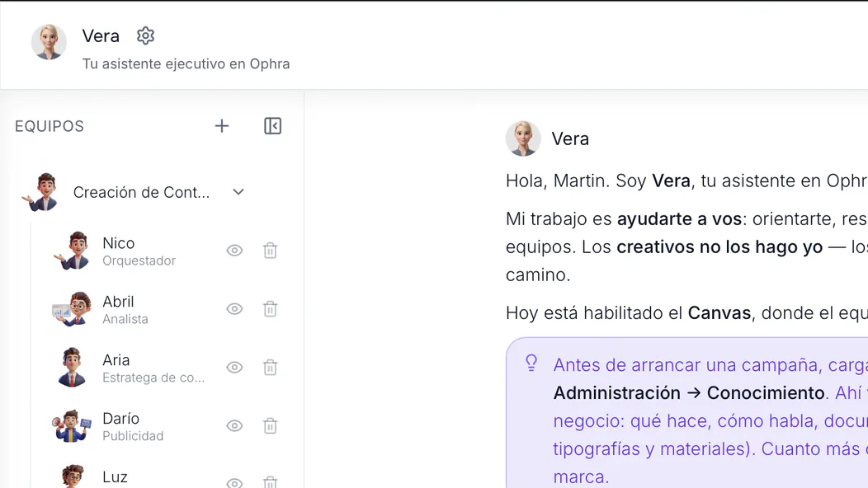The width and height of the screenshot is (868, 488).
Task: Toggle visibility of Abril Analista
Action: pos(234,309)
